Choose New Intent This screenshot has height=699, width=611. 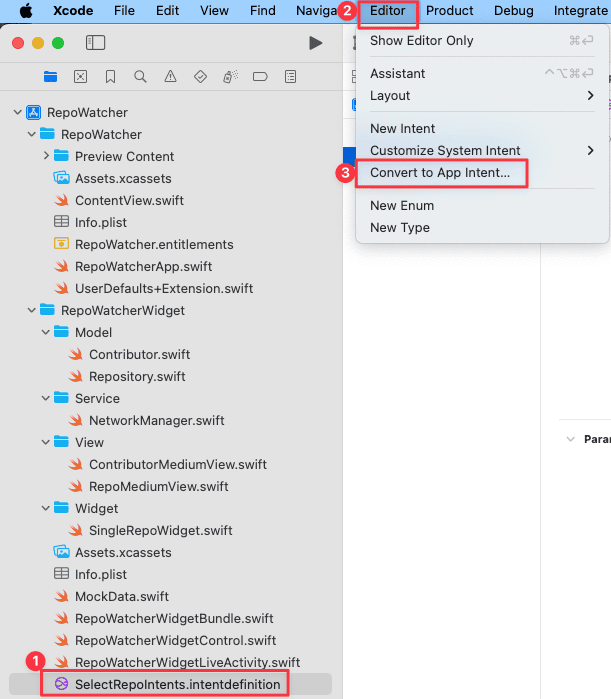(482, 128)
